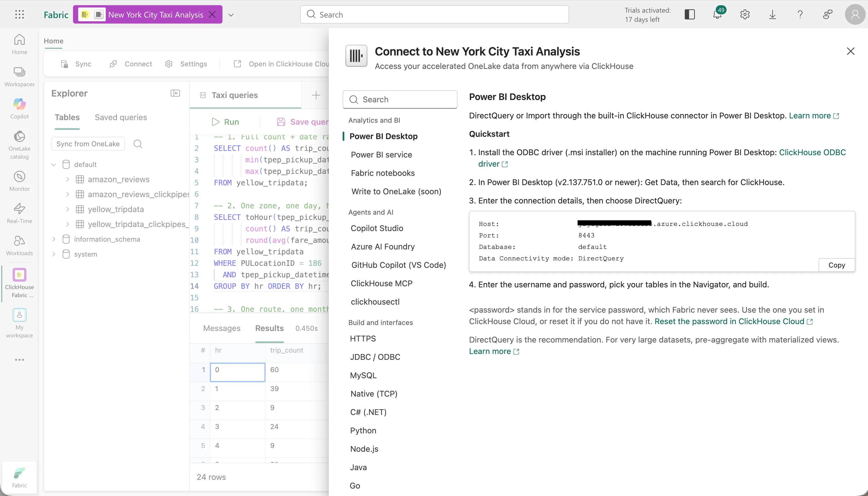Click the search icon beside Sync from OneLake
The height and width of the screenshot is (496, 868).
pos(138,144)
